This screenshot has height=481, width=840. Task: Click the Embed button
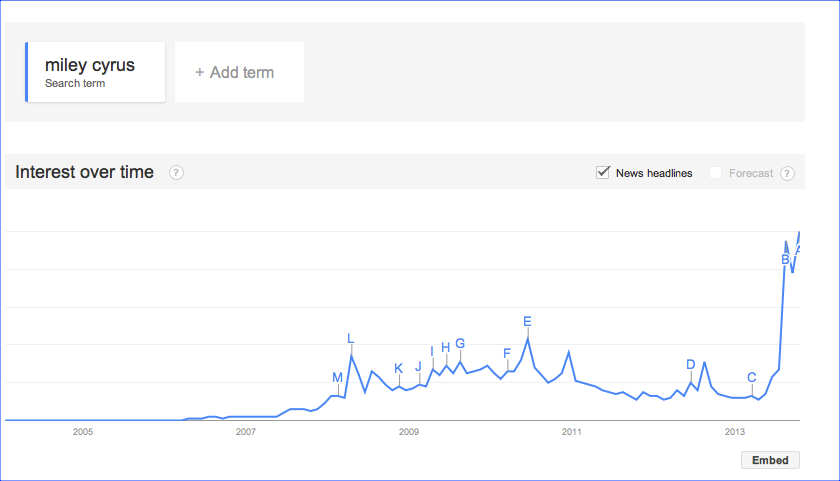[x=770, y=460]
